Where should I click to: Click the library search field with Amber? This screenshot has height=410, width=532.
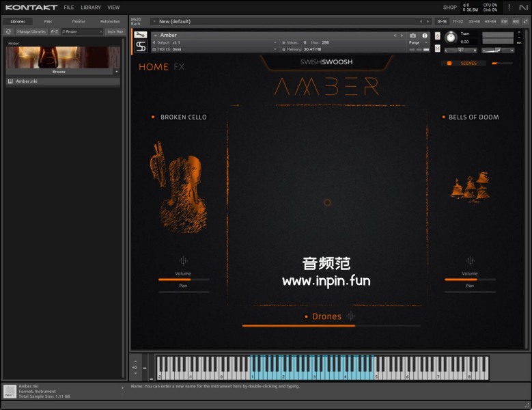[x=81, y=31]
